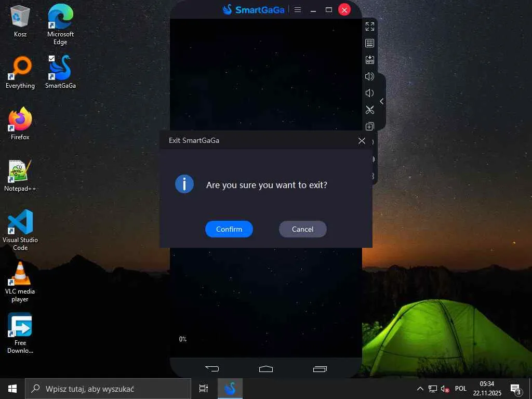532x399 pixels.
Task: Open Task View on the taskbar
Action: (204, 389)
